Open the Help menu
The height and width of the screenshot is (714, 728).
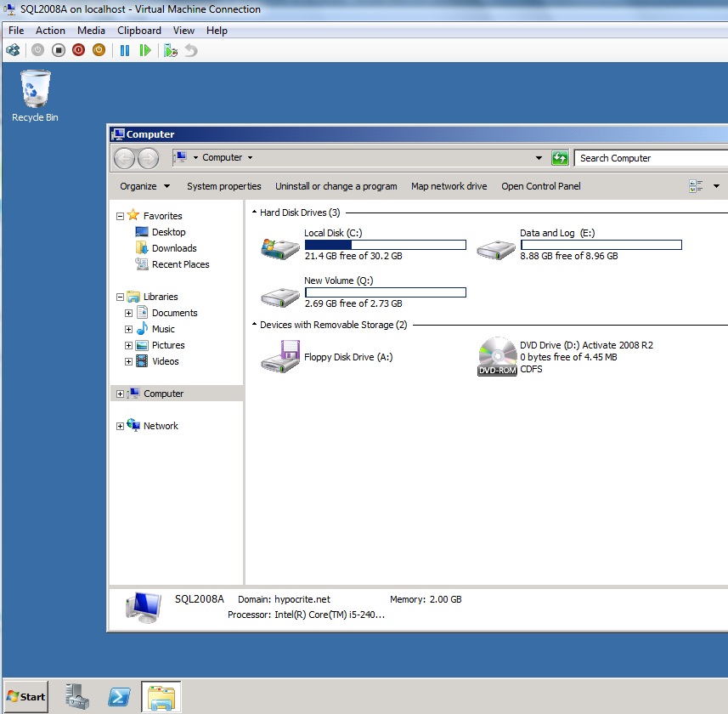pyautogui.click(x=217, y=31)
